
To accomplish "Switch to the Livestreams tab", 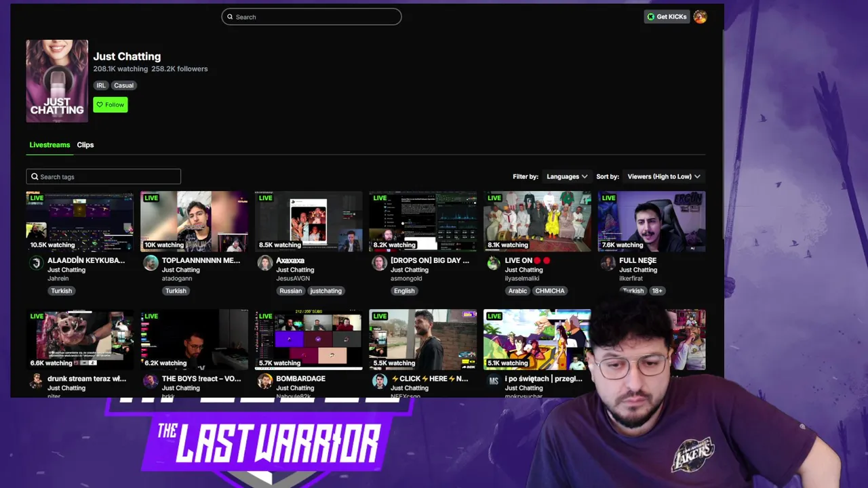I will point(50,145).
